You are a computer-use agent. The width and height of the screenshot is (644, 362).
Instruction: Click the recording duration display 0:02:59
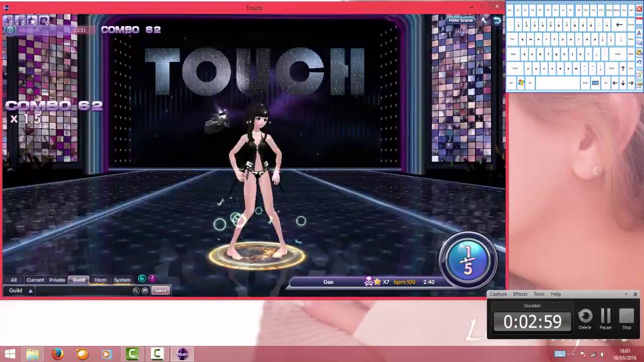[532, 322]
